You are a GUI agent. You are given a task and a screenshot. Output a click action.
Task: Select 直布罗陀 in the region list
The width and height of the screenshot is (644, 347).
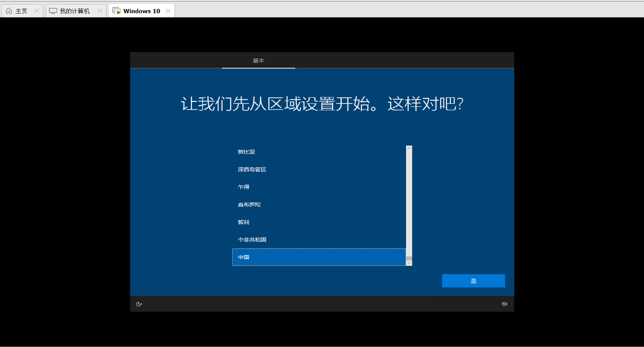click(x=319, y=205)
